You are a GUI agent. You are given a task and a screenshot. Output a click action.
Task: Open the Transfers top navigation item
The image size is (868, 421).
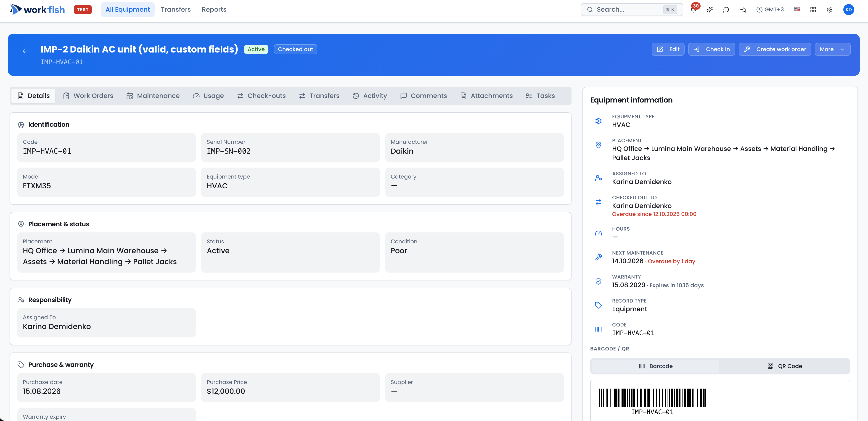[x=176, y=9]
